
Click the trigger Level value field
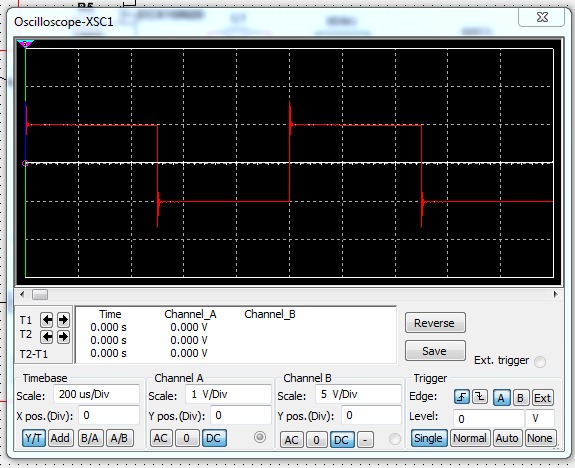pos(489,418)
